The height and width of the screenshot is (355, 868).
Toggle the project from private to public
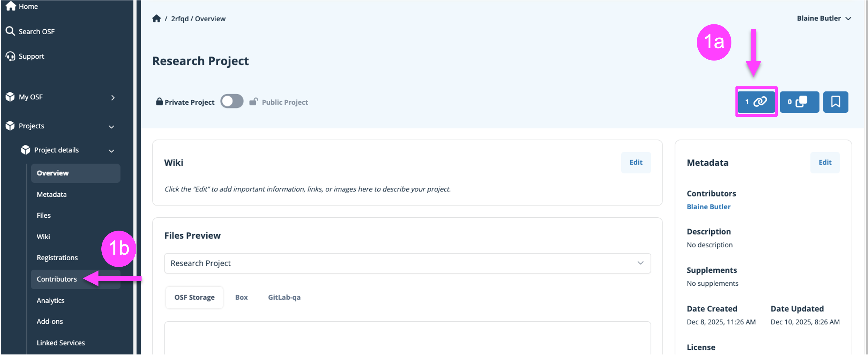pos(232,102)
